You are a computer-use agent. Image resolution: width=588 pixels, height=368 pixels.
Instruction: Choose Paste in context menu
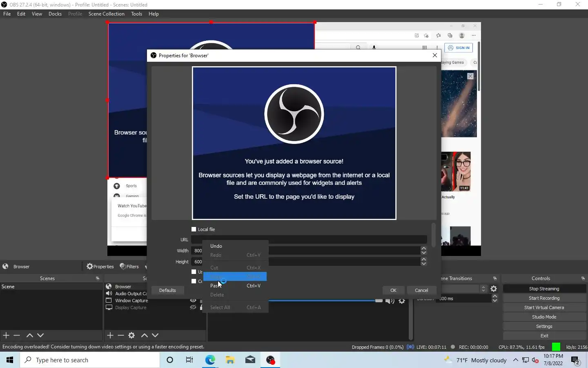[235, 286]
